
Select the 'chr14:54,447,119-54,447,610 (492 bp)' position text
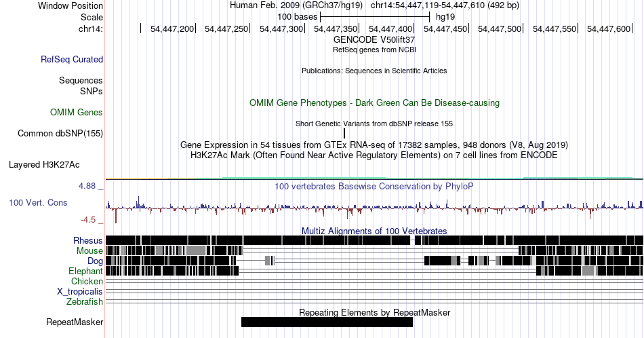click(x=445, y=5)
